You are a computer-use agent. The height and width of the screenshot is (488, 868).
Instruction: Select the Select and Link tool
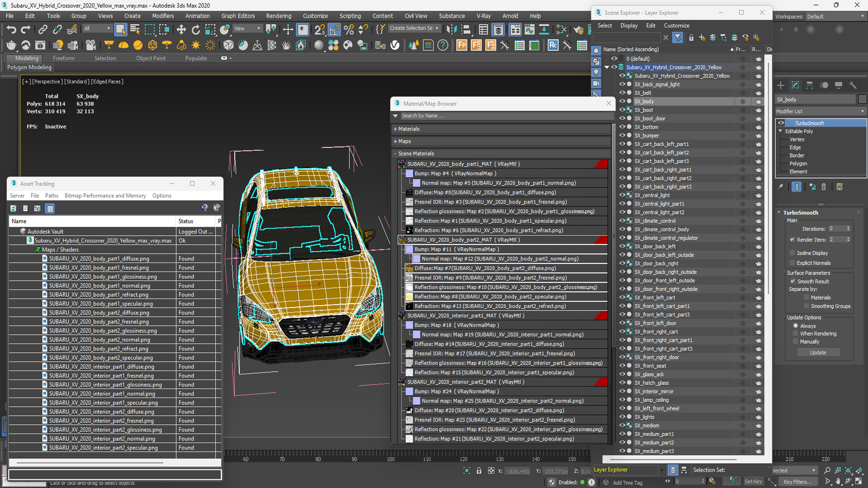tap(42, 30)
